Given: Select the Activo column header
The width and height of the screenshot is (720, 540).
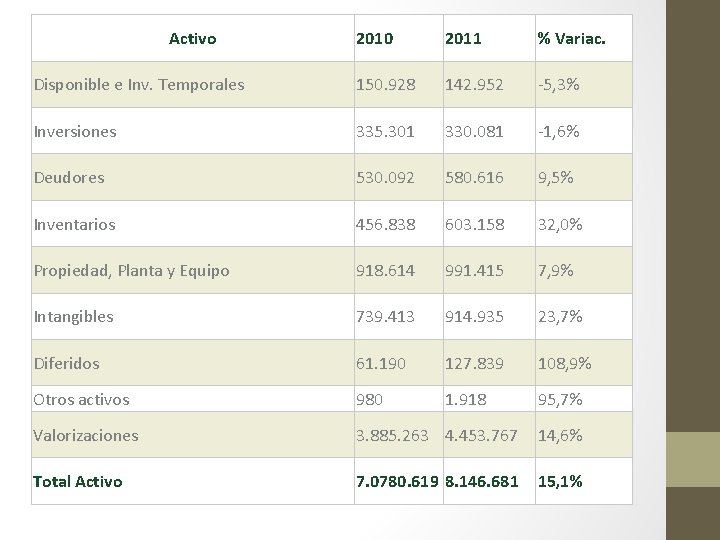Looking at the screenshot, I should (x=192, y=39).
